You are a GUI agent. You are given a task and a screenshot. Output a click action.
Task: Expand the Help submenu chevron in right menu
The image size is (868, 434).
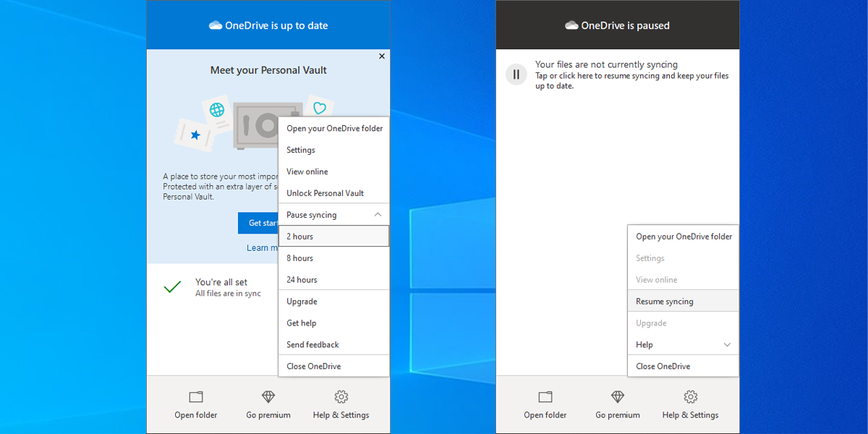click(727, 345)
